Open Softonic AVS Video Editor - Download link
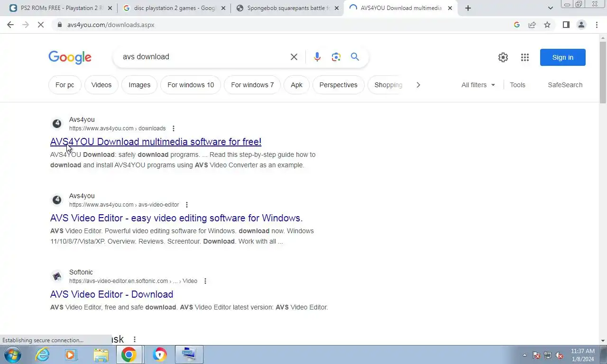 [111, 294]
